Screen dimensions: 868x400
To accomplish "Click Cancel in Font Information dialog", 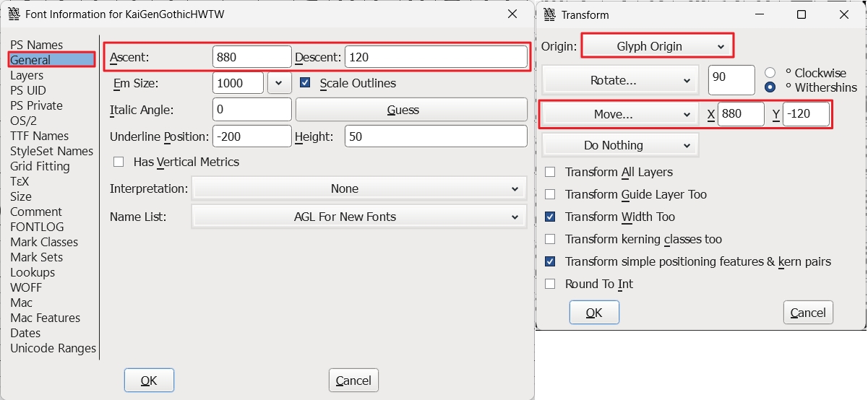I will pos(353,381).
